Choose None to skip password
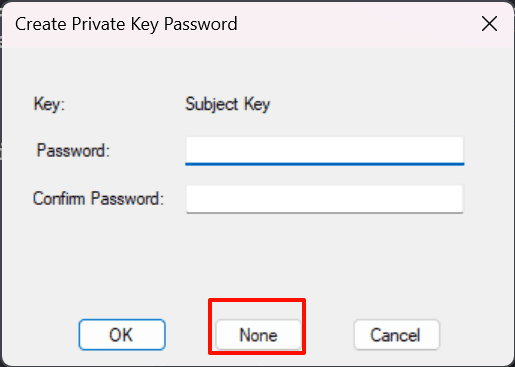The height and width of the screenshot is (367, 515). click(258, 335)
